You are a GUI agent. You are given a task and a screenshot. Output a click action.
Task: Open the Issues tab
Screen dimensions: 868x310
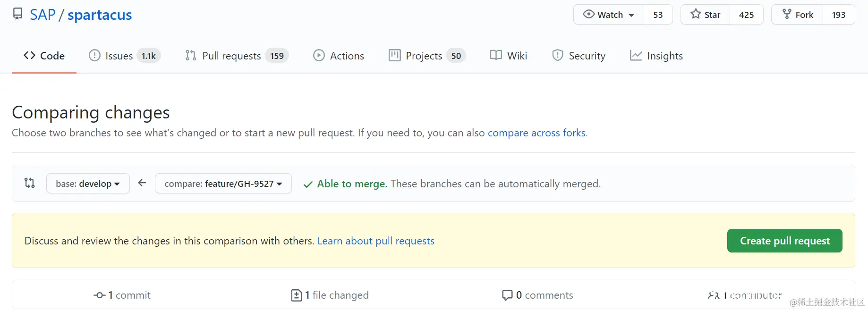[x=125, y=56]
